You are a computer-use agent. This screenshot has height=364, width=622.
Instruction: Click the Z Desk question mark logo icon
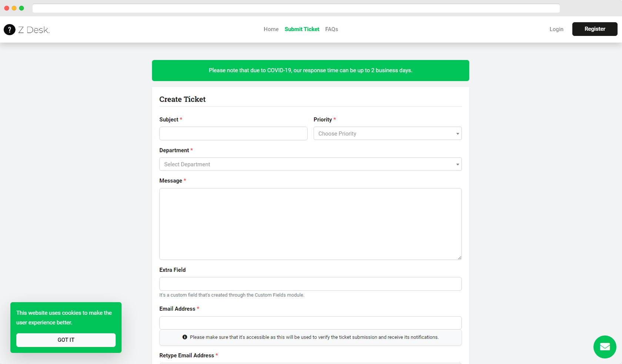tap(10, 30)
